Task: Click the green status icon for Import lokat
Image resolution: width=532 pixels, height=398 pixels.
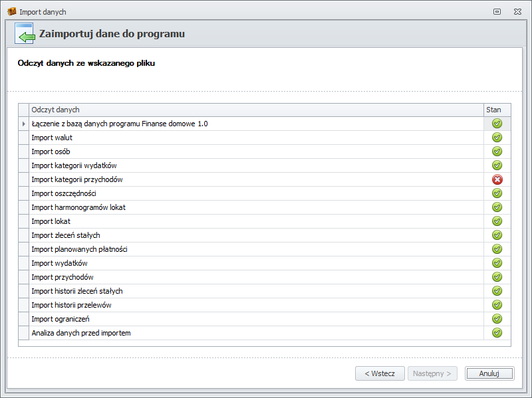Action: (x=497, y=221)
